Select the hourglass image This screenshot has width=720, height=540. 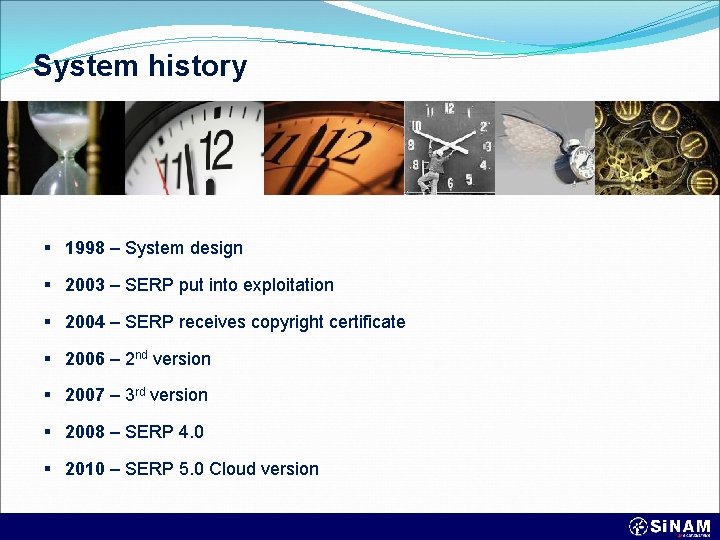coord(62,148)
